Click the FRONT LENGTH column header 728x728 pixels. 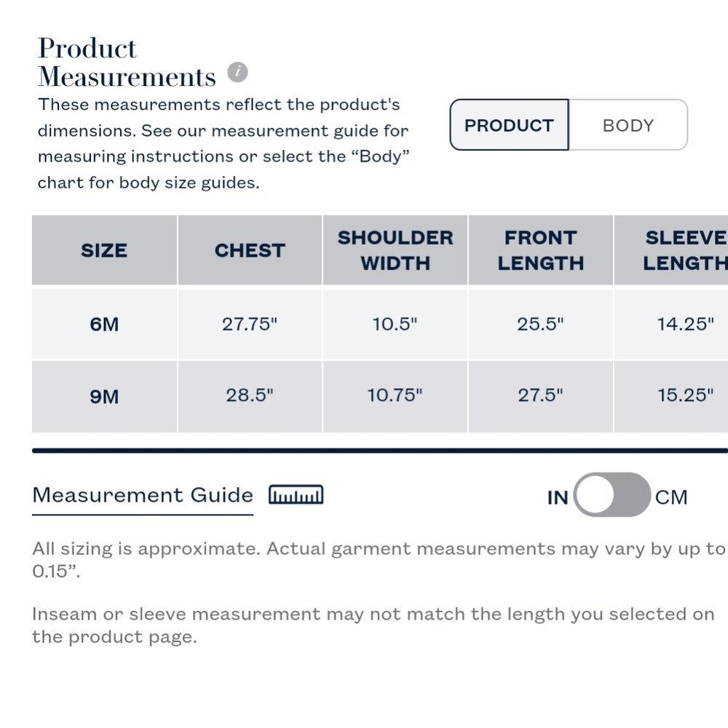click(541, 250)
